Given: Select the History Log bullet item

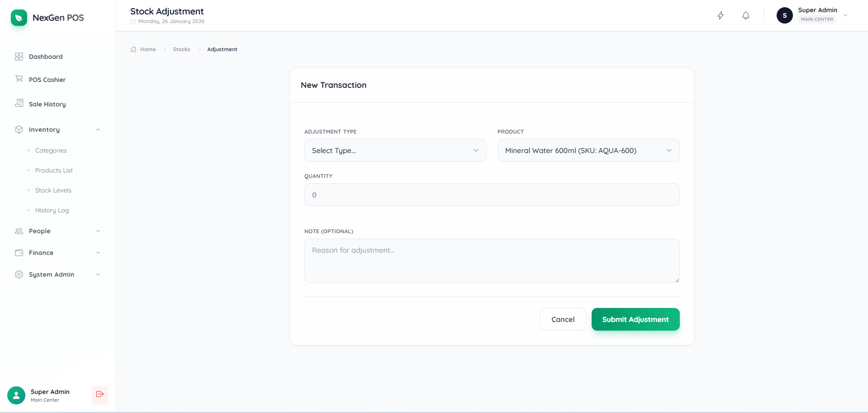Looking at the screenshot, I should (x=52, y=210).
